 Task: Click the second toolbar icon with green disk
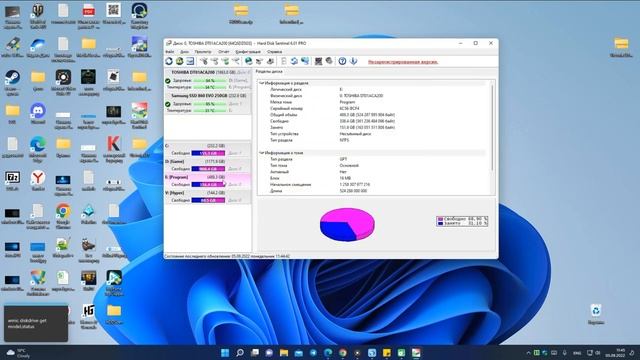click(180, 61)
